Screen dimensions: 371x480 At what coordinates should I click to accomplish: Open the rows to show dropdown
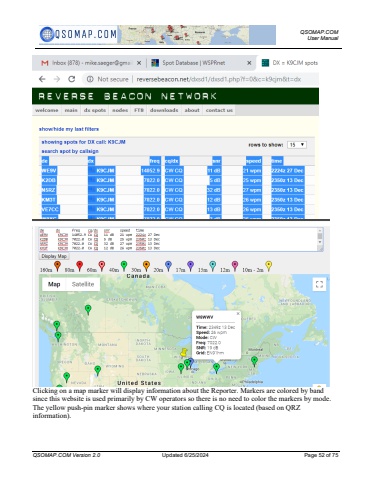click(297, 145)
